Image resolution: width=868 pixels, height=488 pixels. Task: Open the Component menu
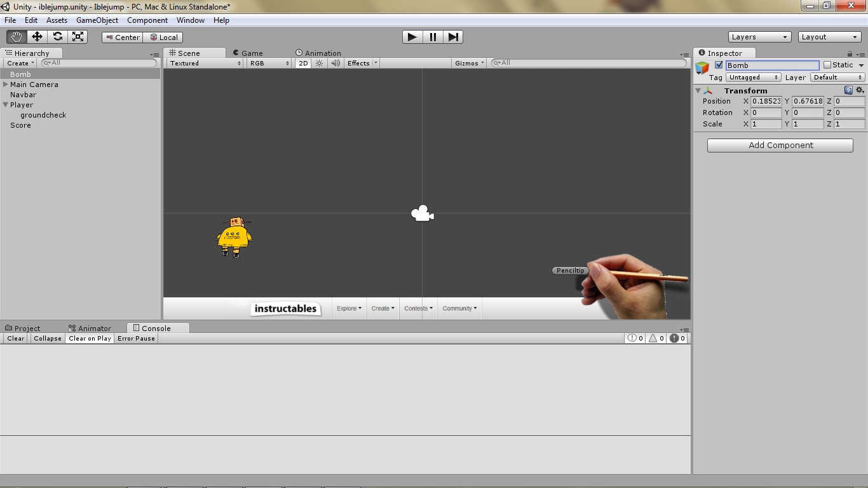[147, 20]
